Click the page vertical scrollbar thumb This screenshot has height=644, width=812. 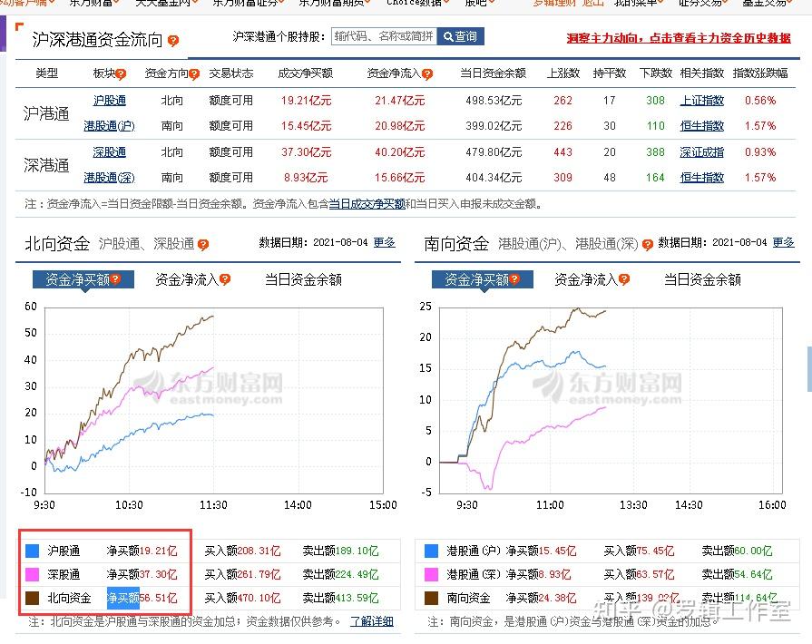(x=809, y=369)
